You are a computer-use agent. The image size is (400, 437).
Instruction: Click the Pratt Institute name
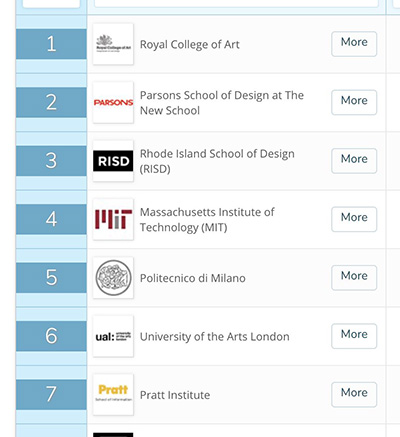click(x=175, y=395)
